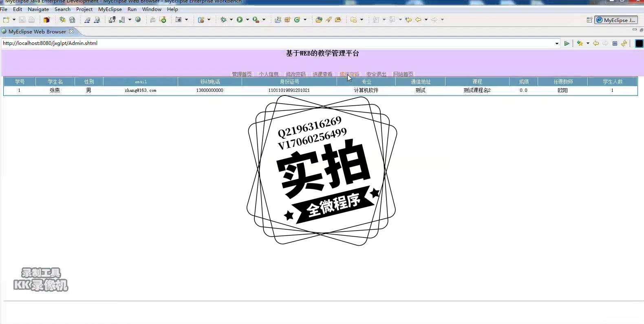
Task: Open the External tools dropdown arrow
Action: [x=264, y=20]
